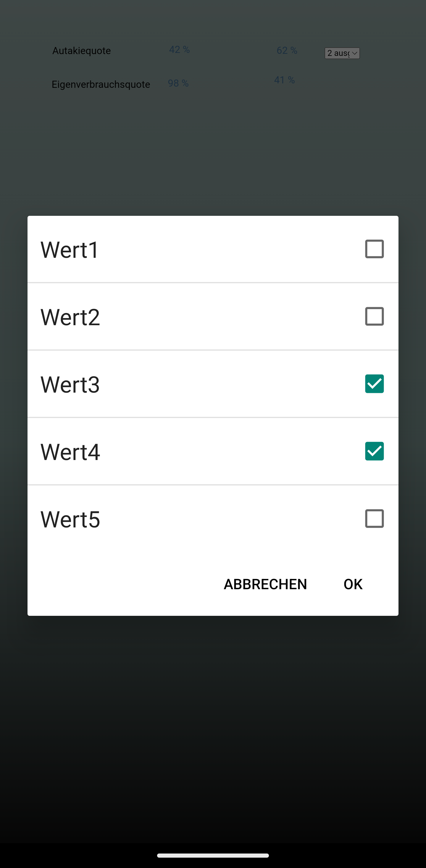Click the Eigenverbrauchsquote label
Screen dimensions: 426x868
pyautogui.click(x=101, y=84)
